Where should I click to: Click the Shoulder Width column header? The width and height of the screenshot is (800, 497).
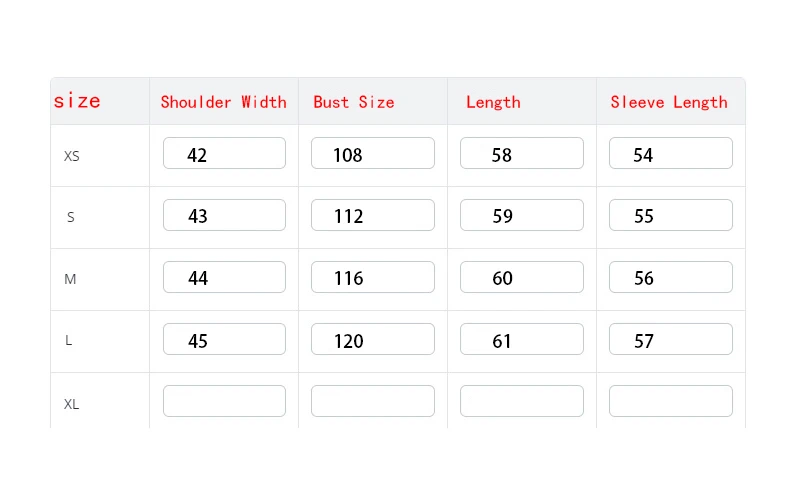click(x=223, y=102)
